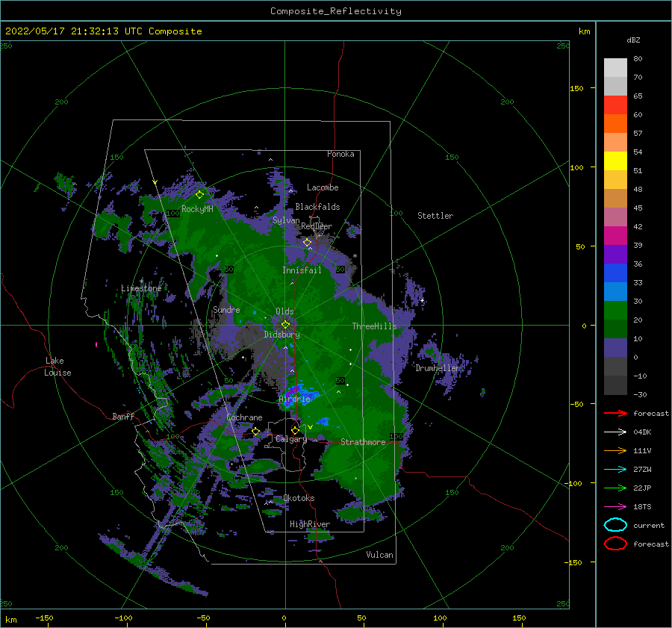Click the Ponoka label
This screenshot has height=628, width=672.
pos(340,155)
